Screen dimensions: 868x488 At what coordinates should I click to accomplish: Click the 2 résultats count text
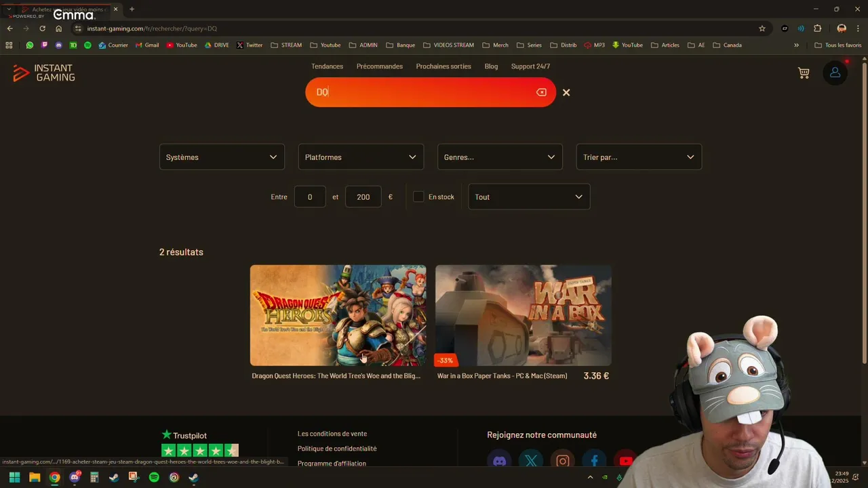pos(181,252)
